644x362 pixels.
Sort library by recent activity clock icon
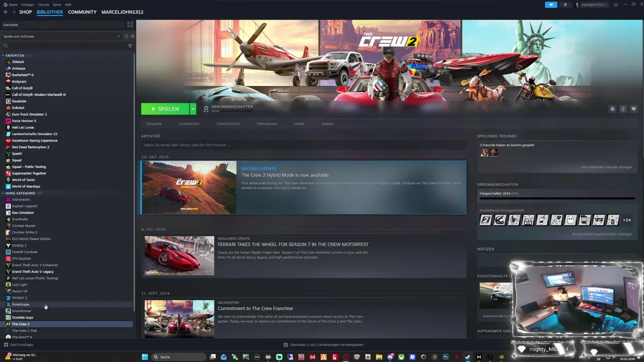126,36
